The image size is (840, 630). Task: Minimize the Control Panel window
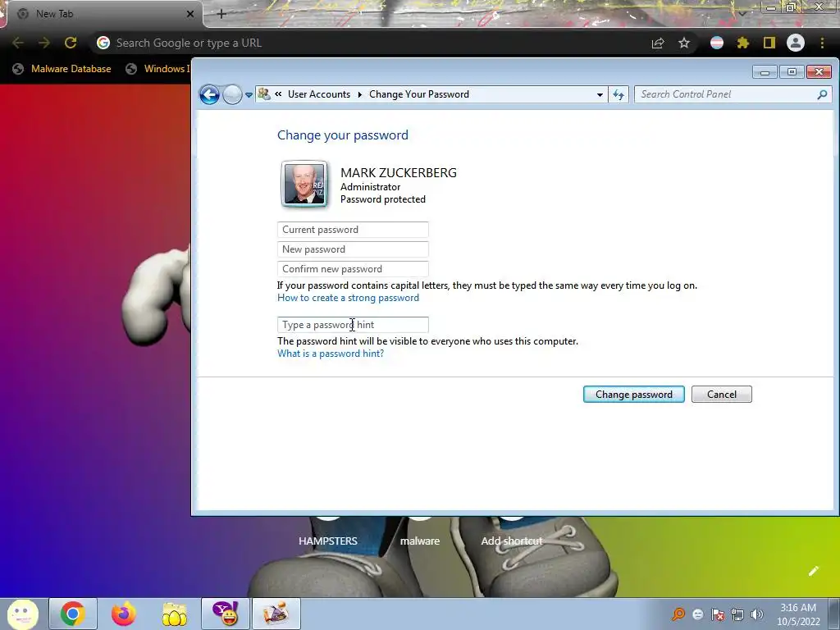(x=765, y=72)
